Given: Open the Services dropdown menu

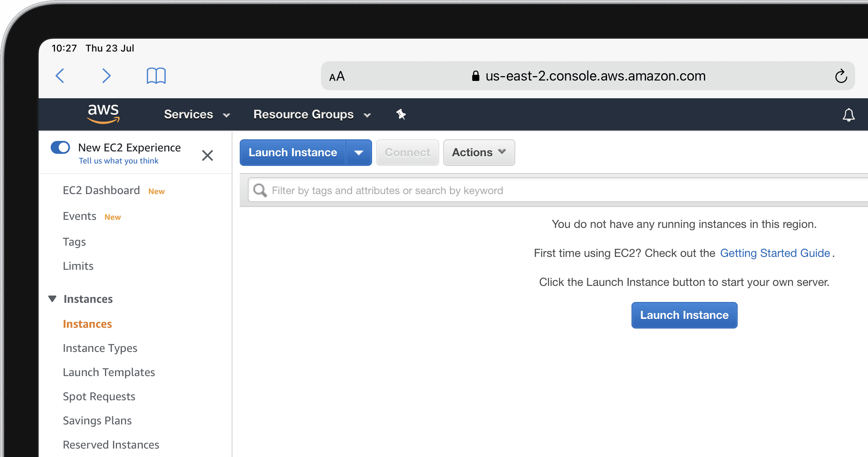Looking at the screenshot, I should (197, 114).
